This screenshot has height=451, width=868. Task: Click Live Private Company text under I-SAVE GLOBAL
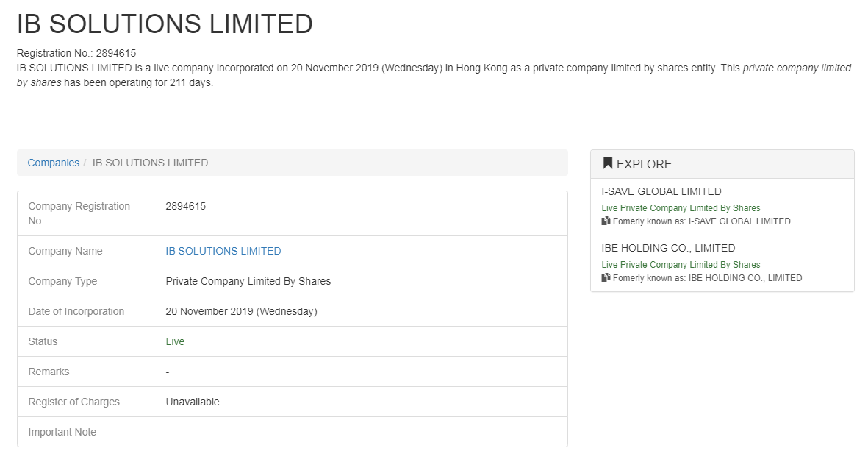coord(681,207)
